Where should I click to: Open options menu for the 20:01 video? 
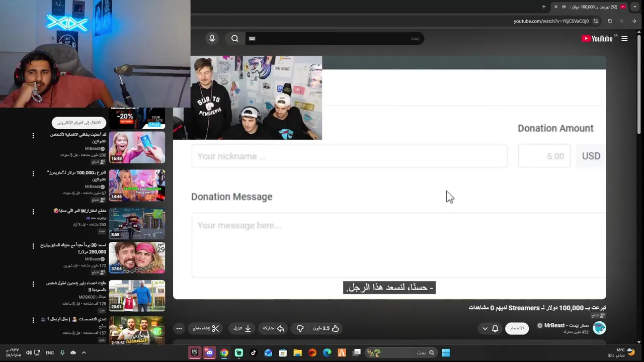coord(33,284)
